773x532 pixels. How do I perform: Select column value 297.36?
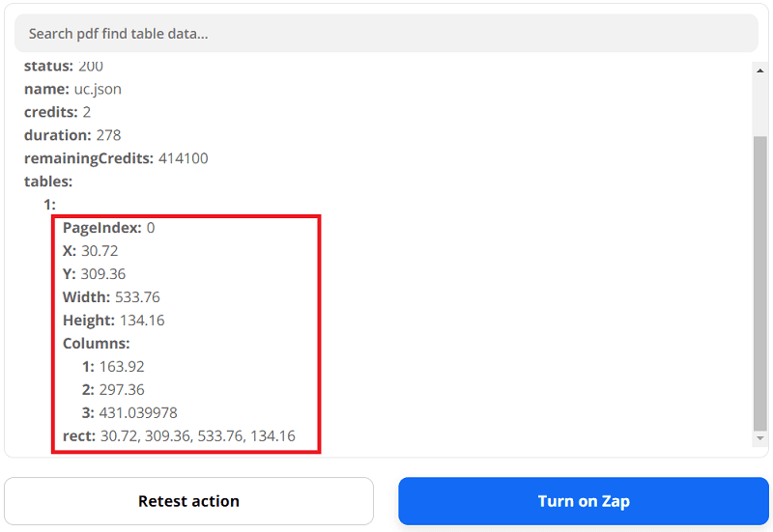(121, 390)
